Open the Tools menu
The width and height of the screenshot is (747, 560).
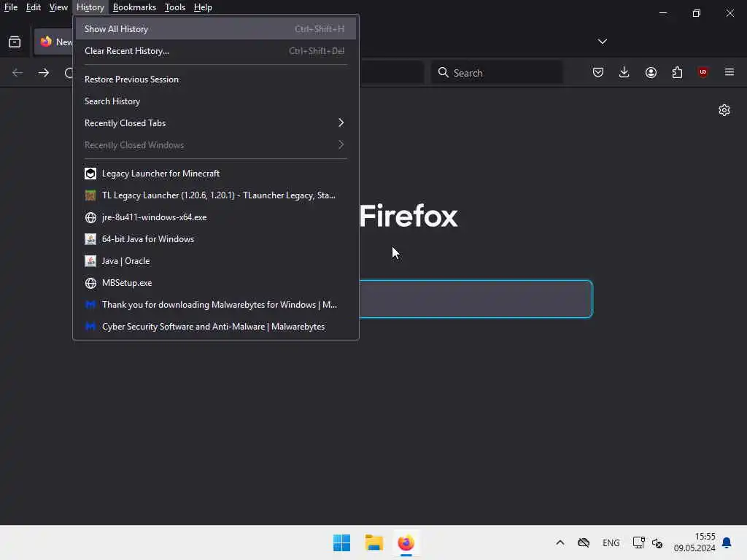coord(175,7)
